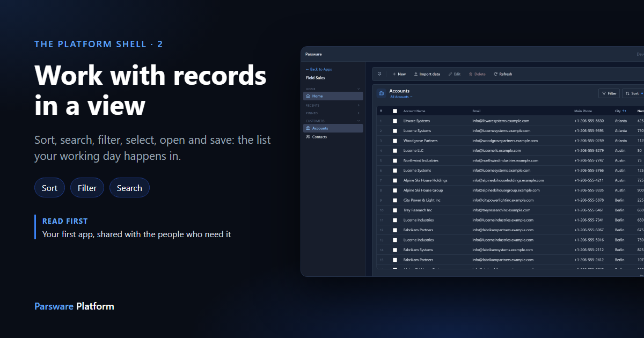This screenshot has width=644, height=338.
Task: Check the Woodgrove Partners row checkbox
Action: pos(395,141)
